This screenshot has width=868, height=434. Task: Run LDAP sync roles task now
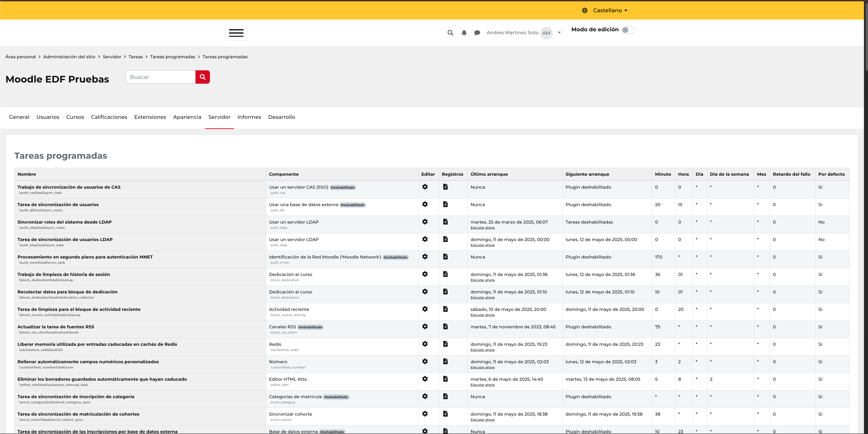(483, 228)
